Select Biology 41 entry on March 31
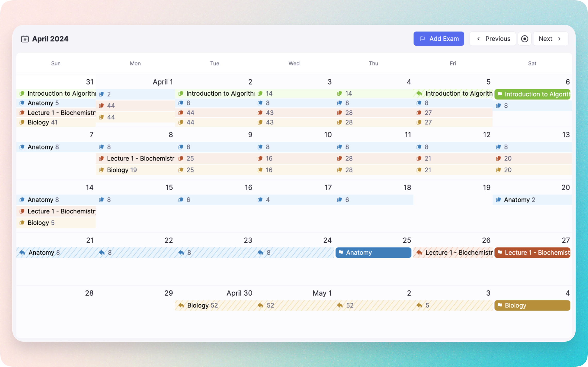588x367 pixels. [x=41, y=122]
